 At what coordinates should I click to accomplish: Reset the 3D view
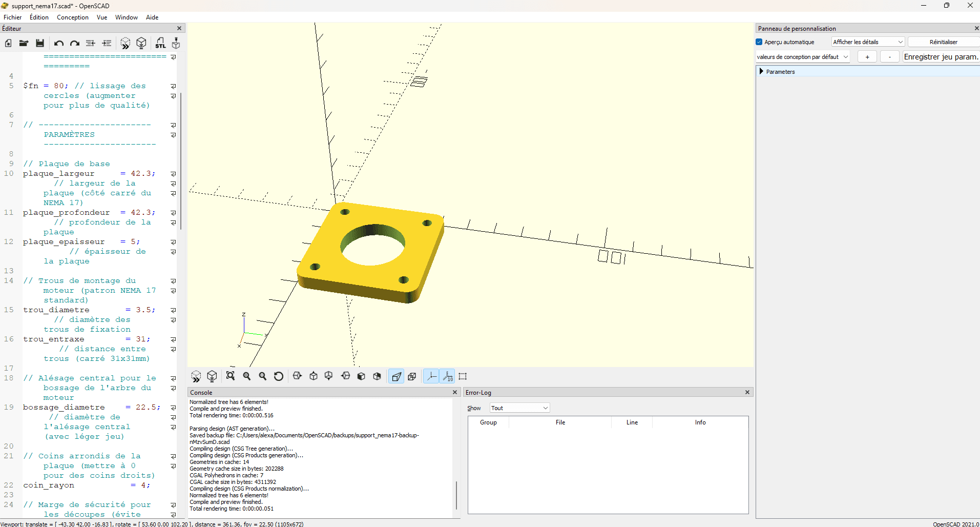pyautogui.click(x=279, y=376)
